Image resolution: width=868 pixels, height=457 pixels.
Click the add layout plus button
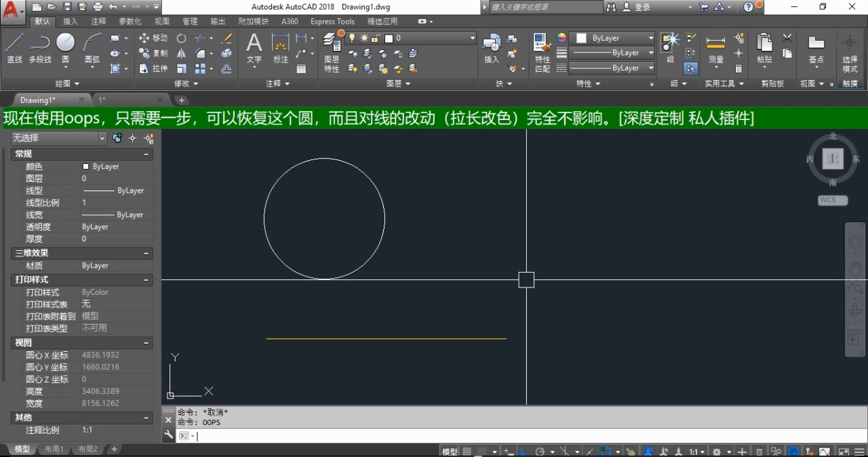115,449
